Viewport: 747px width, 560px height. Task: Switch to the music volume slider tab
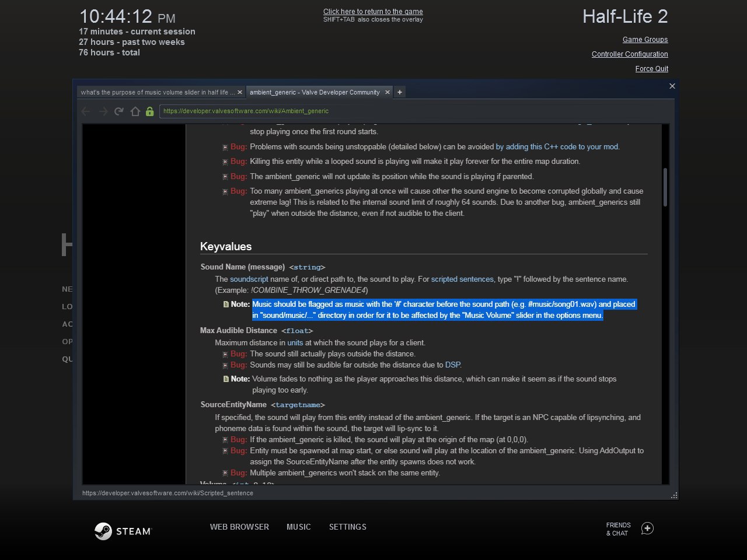tap(157, 92)
